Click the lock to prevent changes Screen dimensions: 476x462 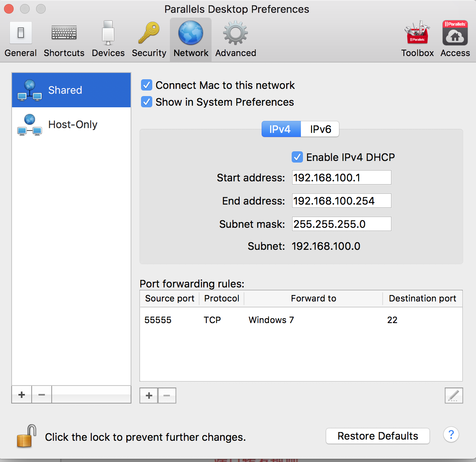click(26, 436)
